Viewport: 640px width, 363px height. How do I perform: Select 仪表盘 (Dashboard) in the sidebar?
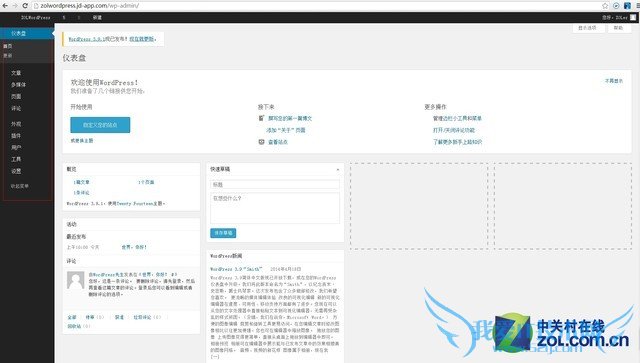point(27,33)
